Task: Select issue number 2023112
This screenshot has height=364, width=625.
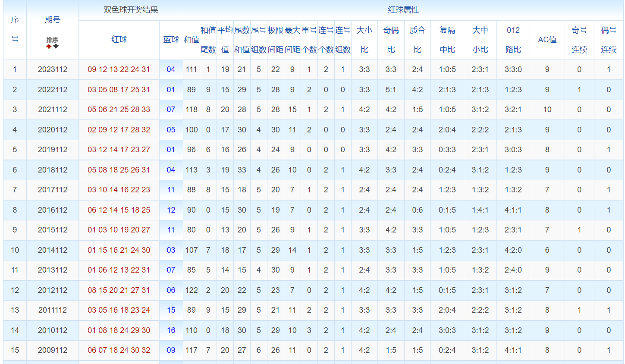Action: pos(53,69)
